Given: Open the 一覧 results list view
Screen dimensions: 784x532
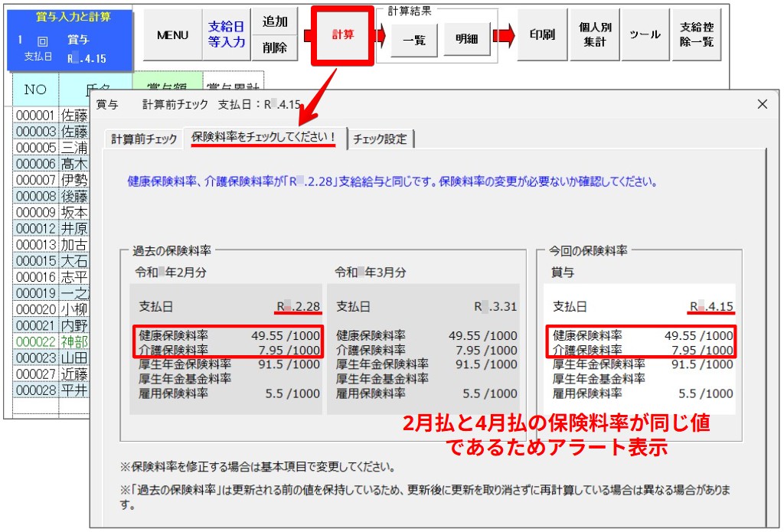Looking at the screenshot, I should [x=413, y=40].
